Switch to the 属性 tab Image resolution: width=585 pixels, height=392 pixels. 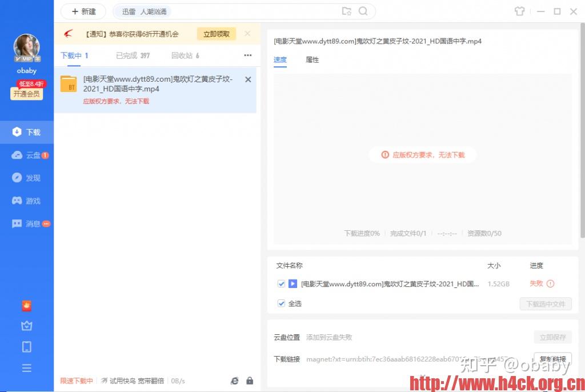(x=312, y=59)
